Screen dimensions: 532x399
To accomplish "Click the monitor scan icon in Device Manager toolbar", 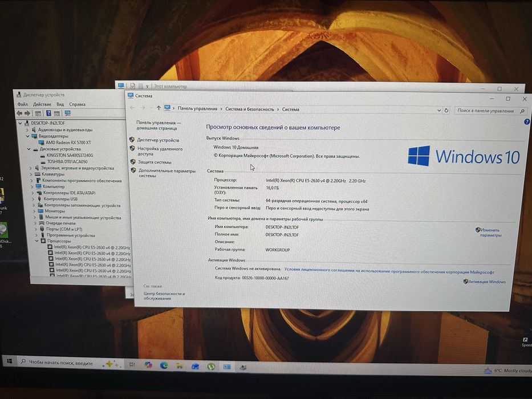I will (67, 113).
